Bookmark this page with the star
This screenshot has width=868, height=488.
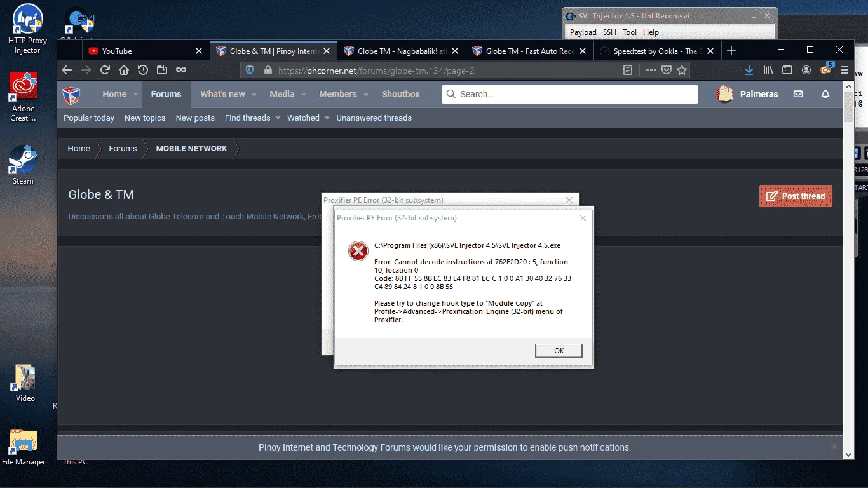tap(682, 71)
